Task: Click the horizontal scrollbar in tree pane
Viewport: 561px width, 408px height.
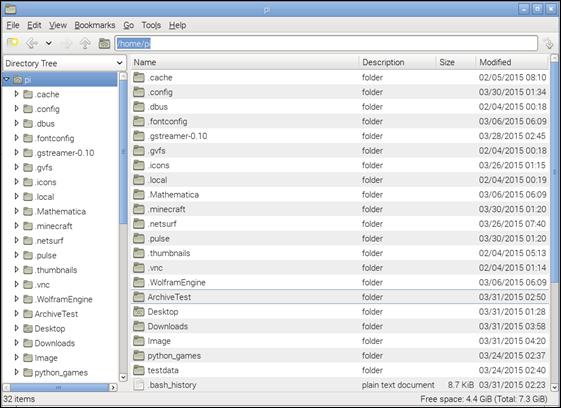Action: [x=60, y=387]
